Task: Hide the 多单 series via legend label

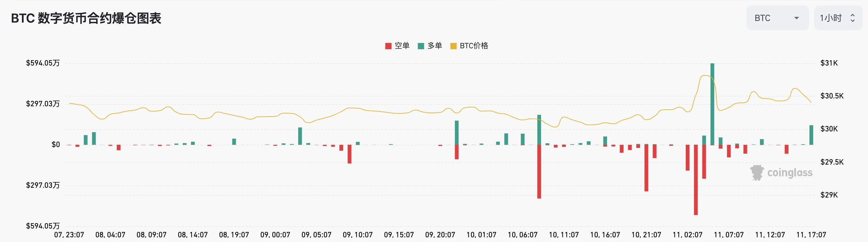Action: point(435,46)
